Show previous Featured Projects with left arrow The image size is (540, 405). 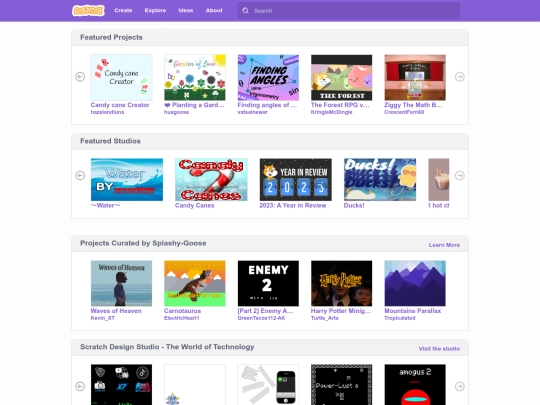80,76
